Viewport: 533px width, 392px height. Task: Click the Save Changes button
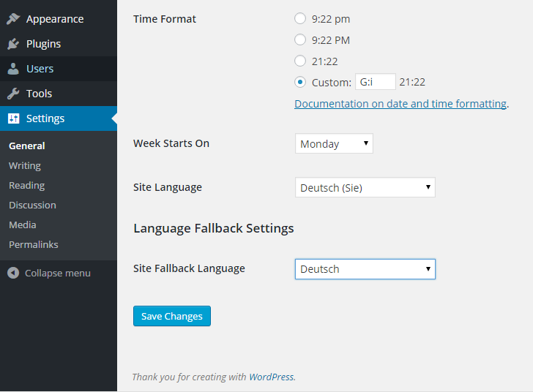point(172,316)
